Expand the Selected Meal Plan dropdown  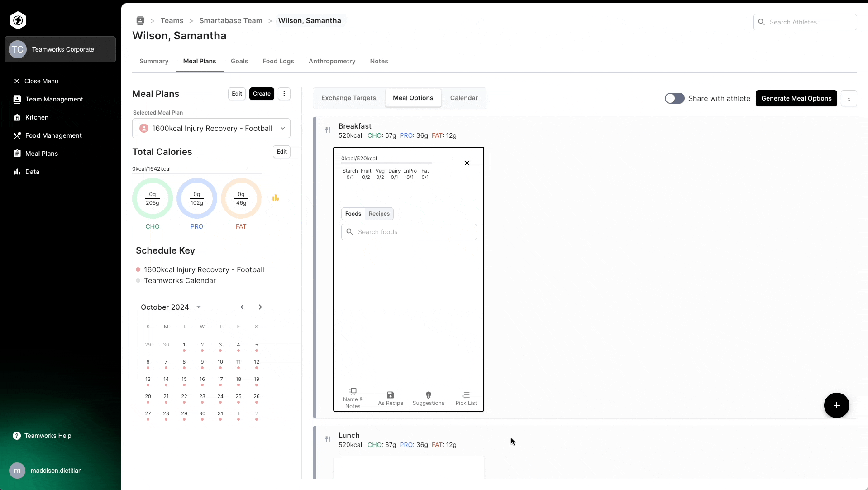211,128
